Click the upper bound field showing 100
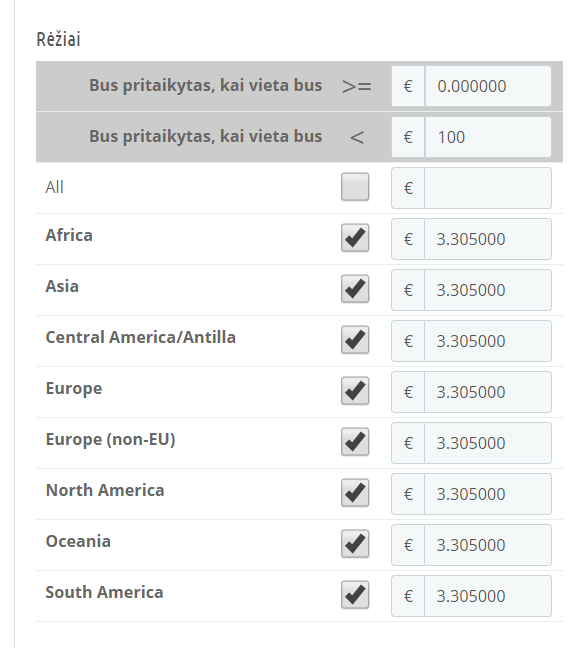 tap(488, 137)
